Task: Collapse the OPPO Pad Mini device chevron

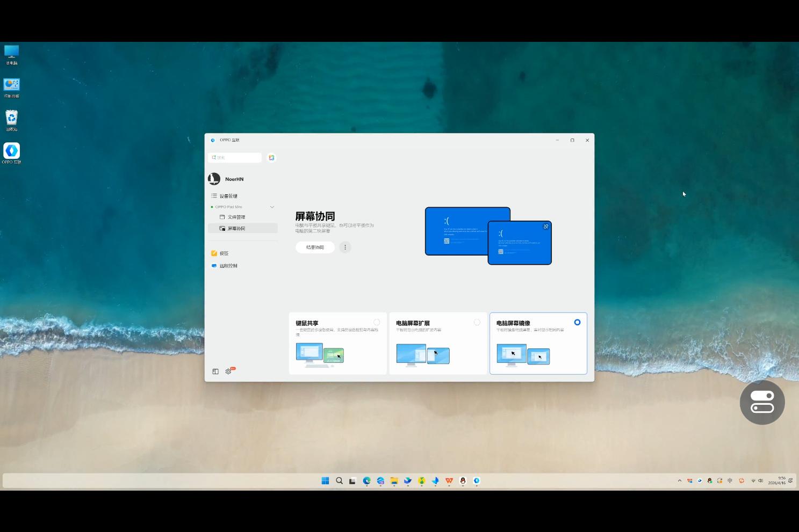Action: 272,207
